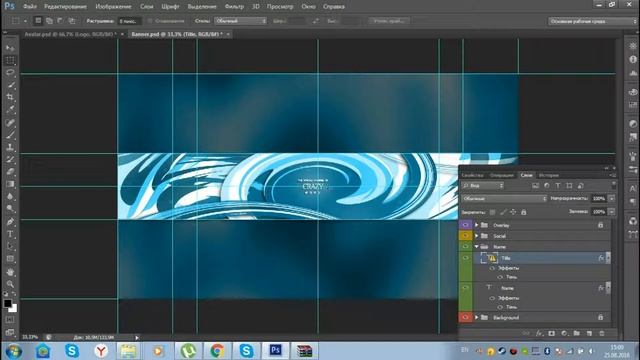Click the trash icon to delete layer
The width and height of the screenshot is (640, 360).
coord(602,333)
